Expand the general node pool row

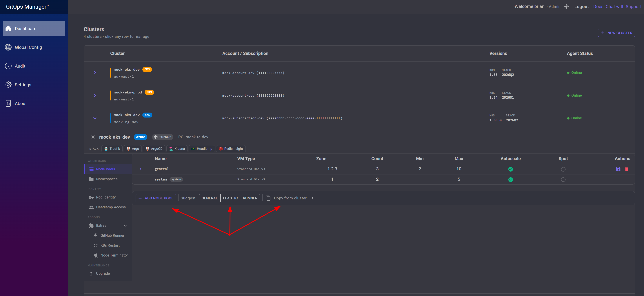140,169
